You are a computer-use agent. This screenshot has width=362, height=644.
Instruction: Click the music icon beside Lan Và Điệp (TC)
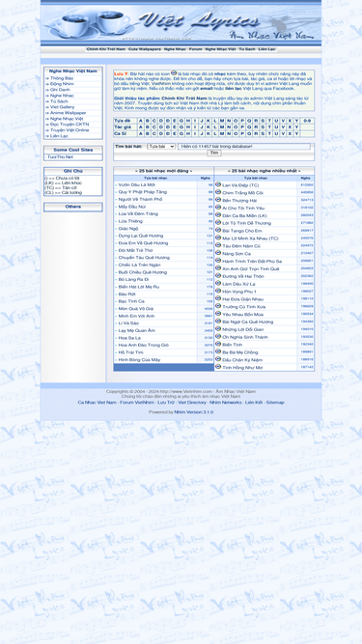(x=218, y=184)
